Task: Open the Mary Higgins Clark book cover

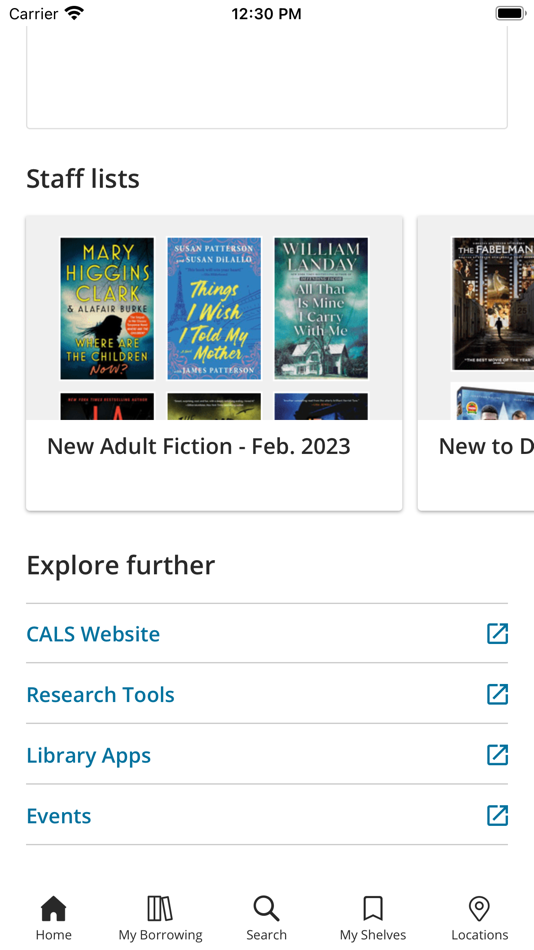Action: pos(107,308)
